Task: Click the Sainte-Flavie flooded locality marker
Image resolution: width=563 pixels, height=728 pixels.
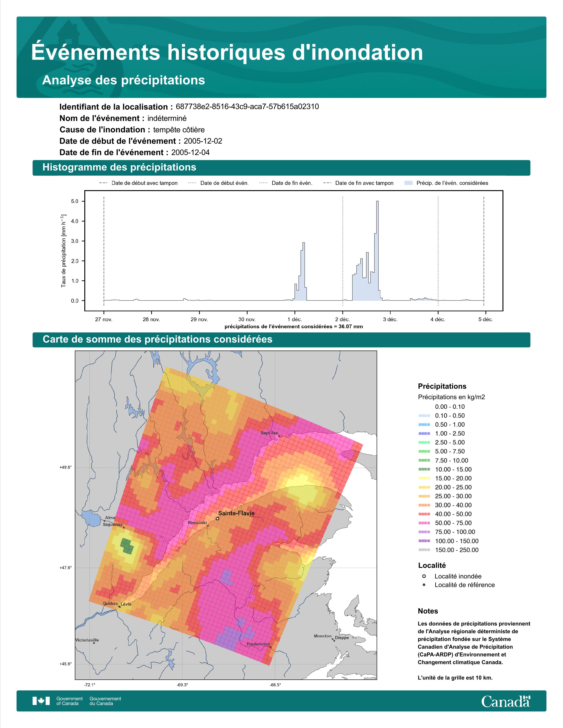Action: coord(217,518)
